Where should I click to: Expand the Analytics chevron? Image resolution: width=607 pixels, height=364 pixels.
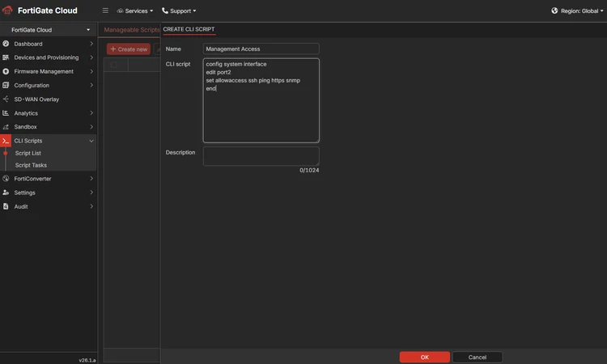[91, 113]
